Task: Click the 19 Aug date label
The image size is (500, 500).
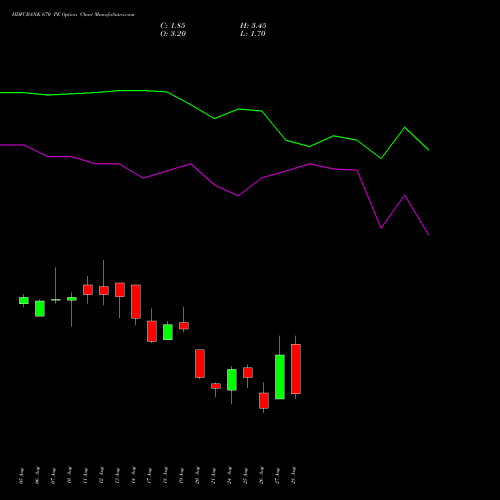Action: (x=181, y=476)
